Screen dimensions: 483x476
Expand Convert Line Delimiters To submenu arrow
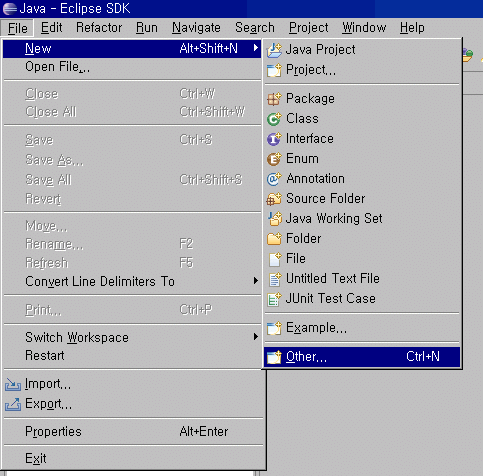click(x=256, y=281)
